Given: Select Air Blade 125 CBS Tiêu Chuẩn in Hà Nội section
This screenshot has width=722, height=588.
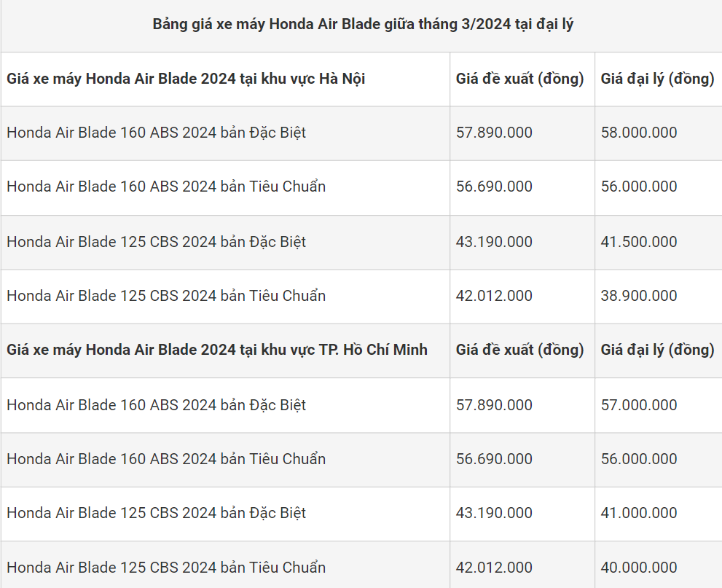Looking at the screenshot, I should point(166,296).
